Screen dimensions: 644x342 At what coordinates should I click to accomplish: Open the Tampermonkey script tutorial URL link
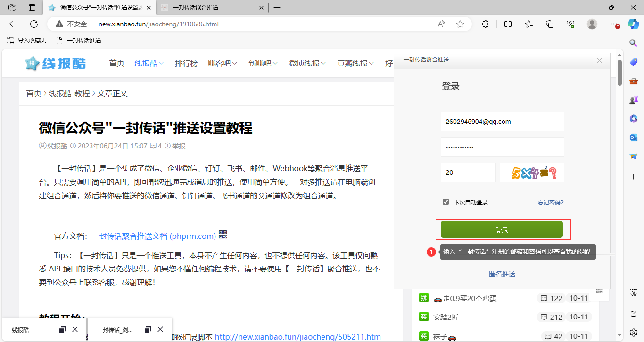click(x=298, y=337)
